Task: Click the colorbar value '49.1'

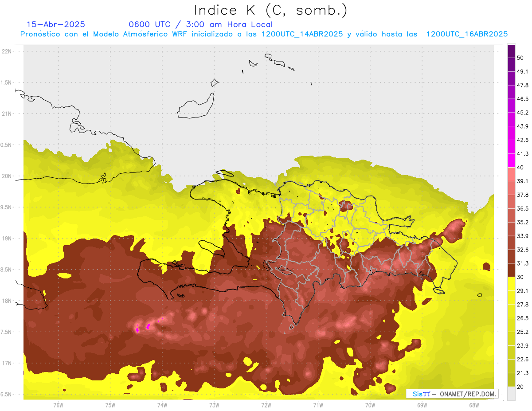Action: [523, 71]
